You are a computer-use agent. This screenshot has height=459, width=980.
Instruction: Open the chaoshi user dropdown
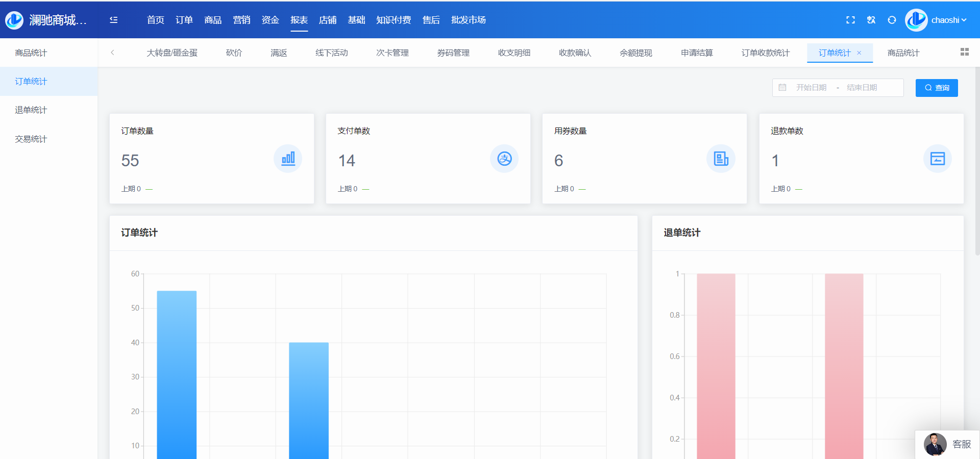pos(948,20)
